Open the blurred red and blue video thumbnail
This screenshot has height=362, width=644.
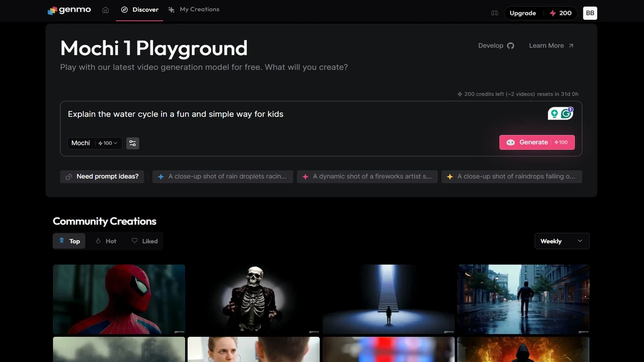click(389, 349)
